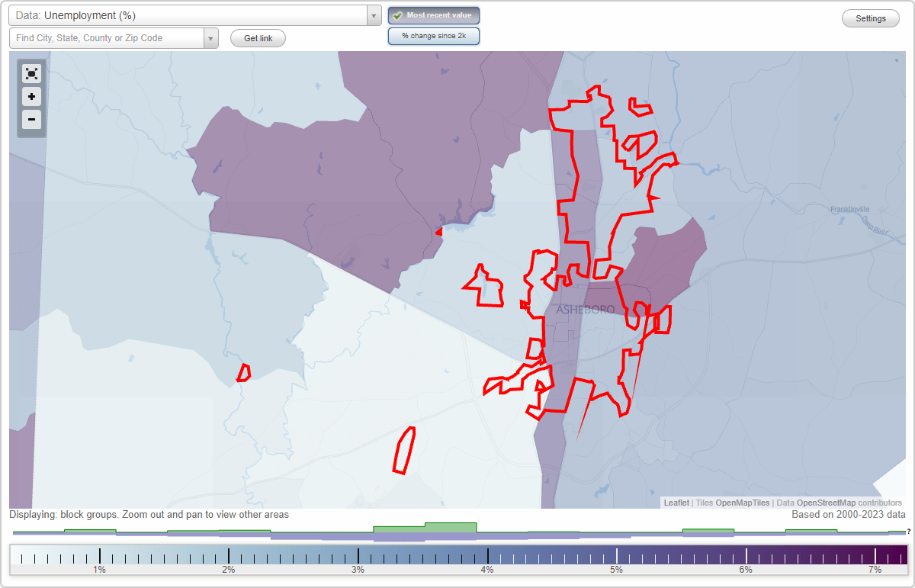Click the full-extent map icon
The width and height of the screenshot is (915, 588).
coord(31,73)
